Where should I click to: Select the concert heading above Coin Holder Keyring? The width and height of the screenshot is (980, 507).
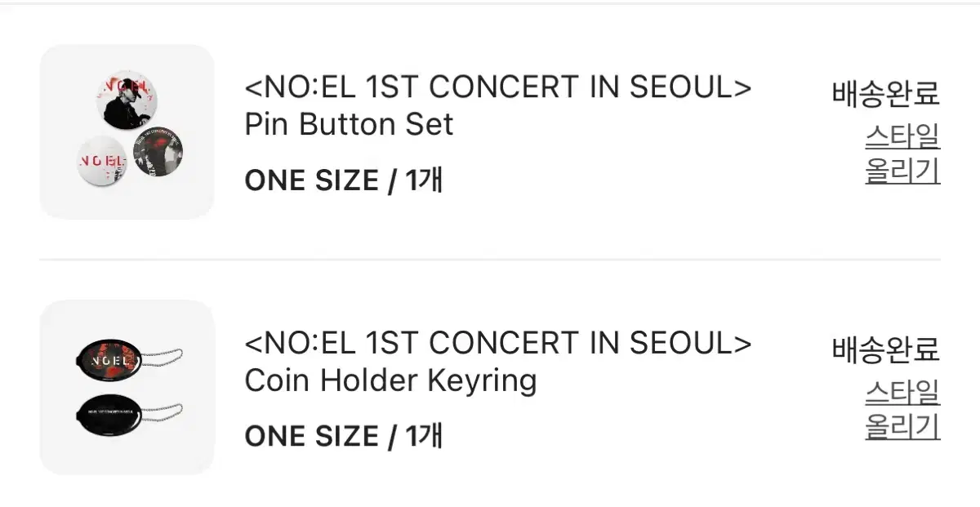[x=498, y=344]
